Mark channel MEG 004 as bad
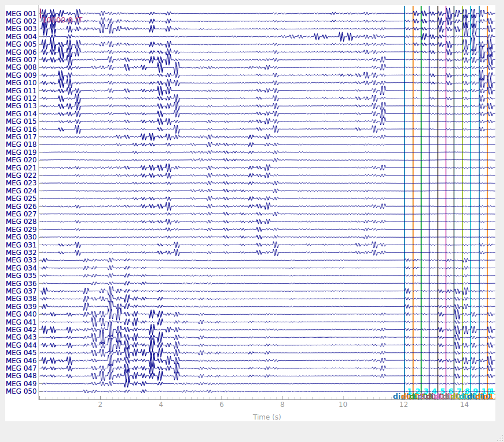Screen dimensions: 504x442 [x=21, y=37]
